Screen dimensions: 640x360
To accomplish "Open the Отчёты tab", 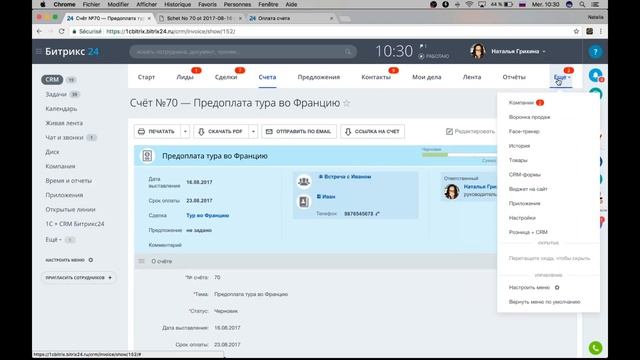I will (x=514, y=77).
